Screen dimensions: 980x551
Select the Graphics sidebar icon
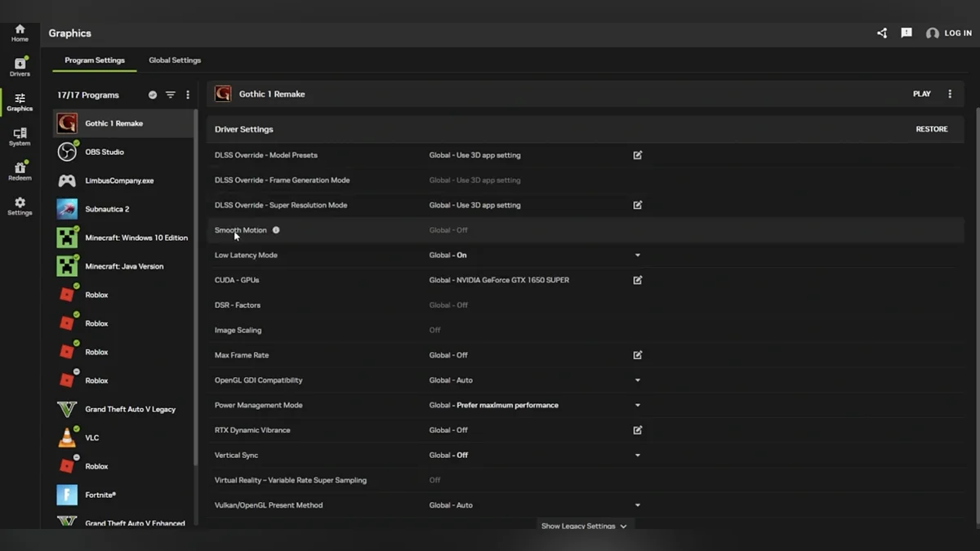tap(20, 102)
